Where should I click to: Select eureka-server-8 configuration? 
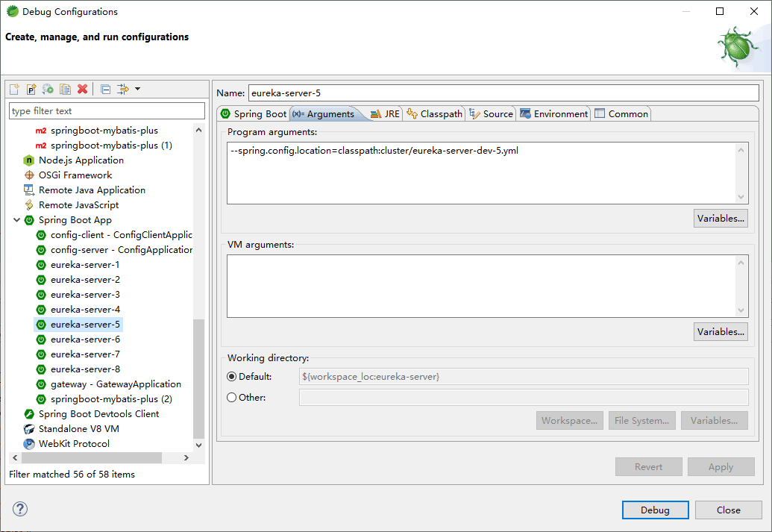[78, 369]
